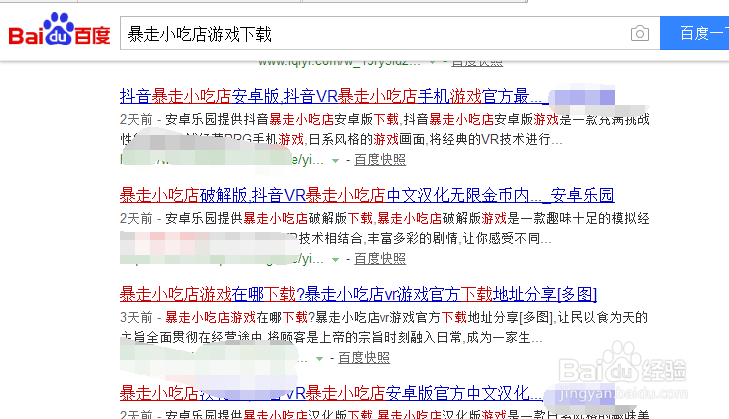Image resolution: width=729 pixels, height=419 pixels.
Task: Click snippet text 安卓乐园提供暴走小吃店破解版下载
Action: [x=269, y=219]
